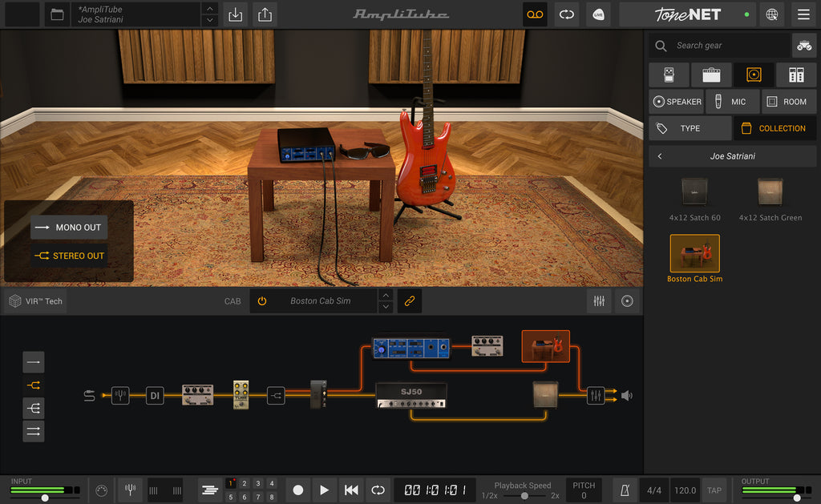The width and height of the screenshot is (821, 504).
Task: Open ToneNET
Action: coord(687,14)
